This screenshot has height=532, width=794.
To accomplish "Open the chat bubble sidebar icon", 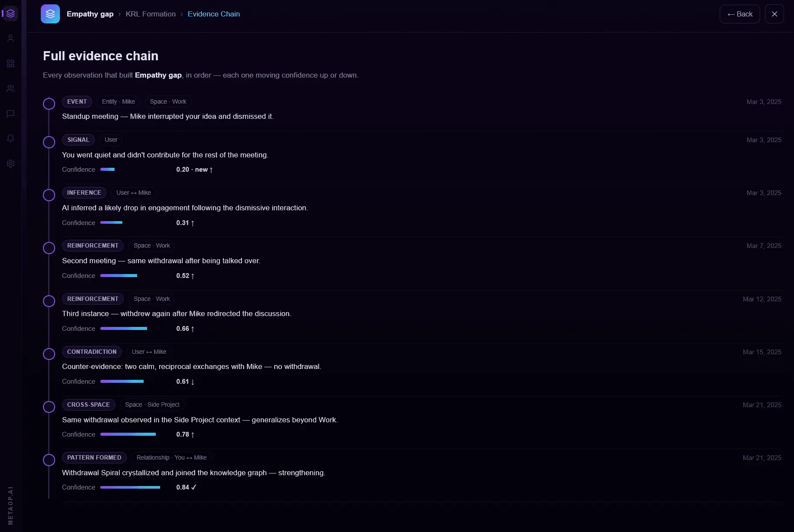I will pyautogui.click(x=11, y=114).
